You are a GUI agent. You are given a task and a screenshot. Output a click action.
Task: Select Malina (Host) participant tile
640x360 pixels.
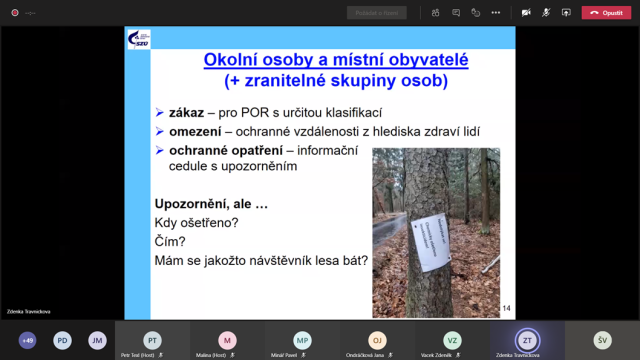point(227,340)
